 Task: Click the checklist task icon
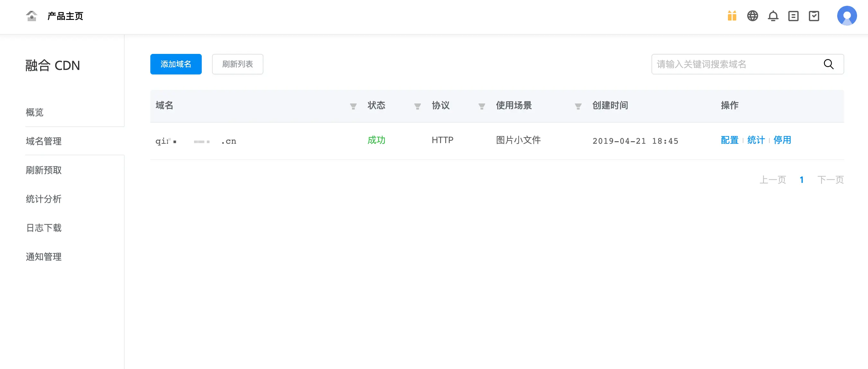tap(814, 16)
